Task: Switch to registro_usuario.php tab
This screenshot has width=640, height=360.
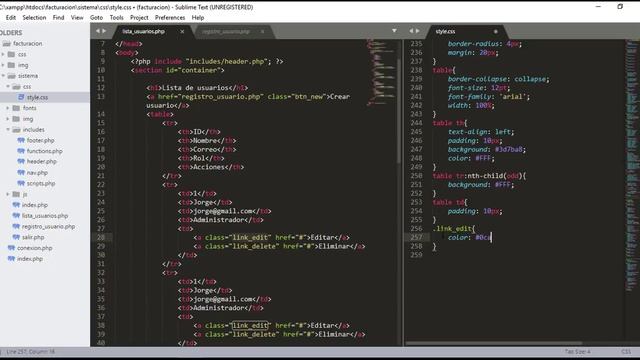Action: (x=226, y=31)
